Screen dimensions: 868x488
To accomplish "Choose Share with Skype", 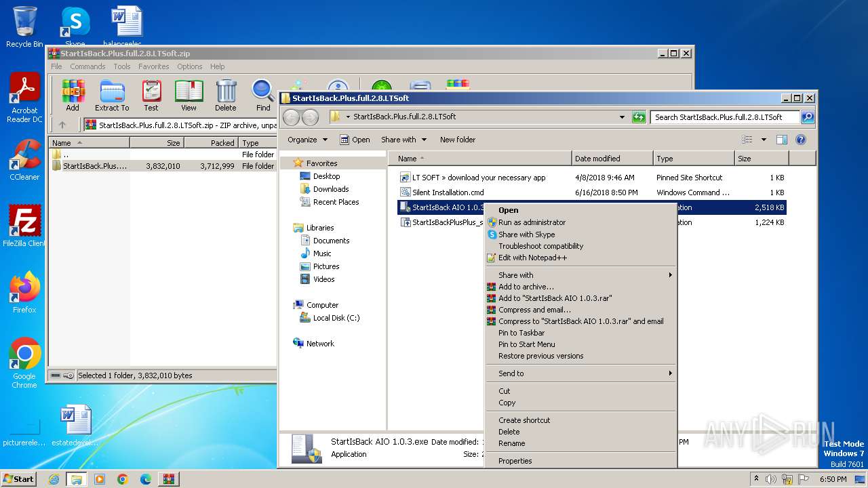I will [x=580, y=235].
